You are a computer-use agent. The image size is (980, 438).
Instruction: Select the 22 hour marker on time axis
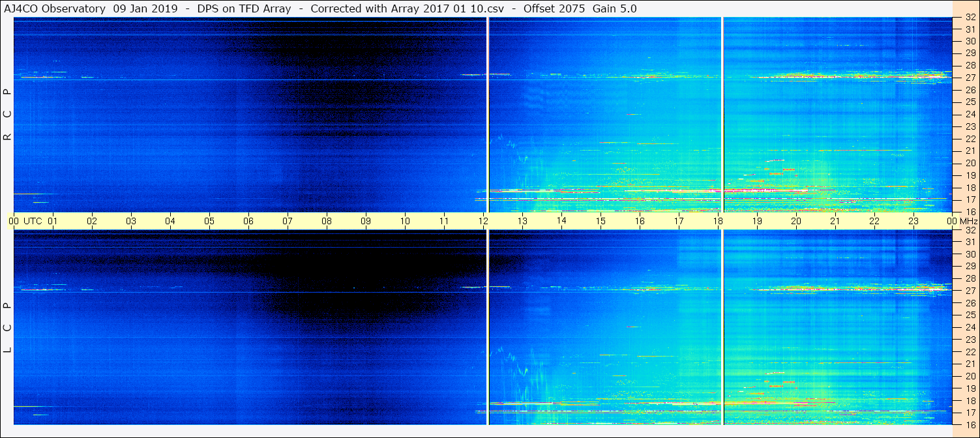click(x=874, y=221)
